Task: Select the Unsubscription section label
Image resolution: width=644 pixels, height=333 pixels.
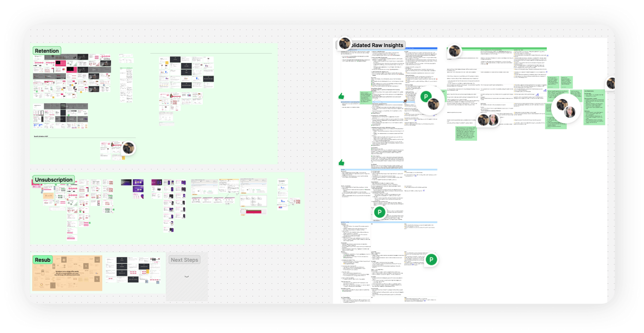Action: click(x=54, y=179)
